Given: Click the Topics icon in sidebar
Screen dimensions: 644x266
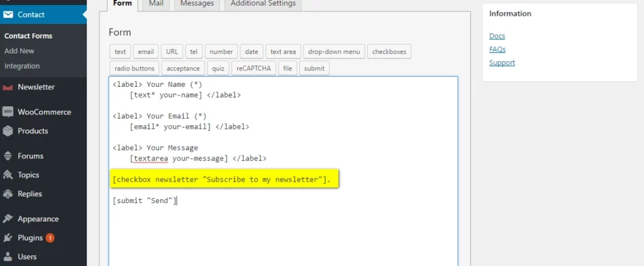Looking at the screenshot, I should [8, 175].
